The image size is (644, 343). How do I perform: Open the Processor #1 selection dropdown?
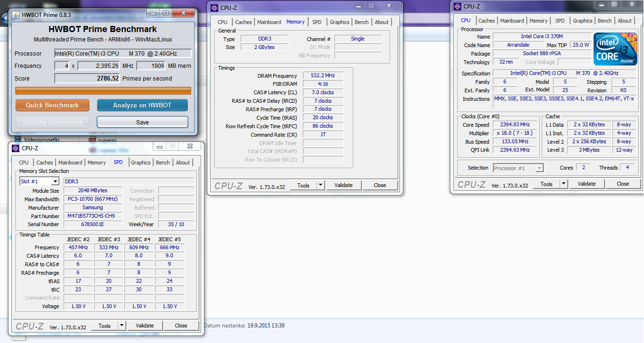539,168
